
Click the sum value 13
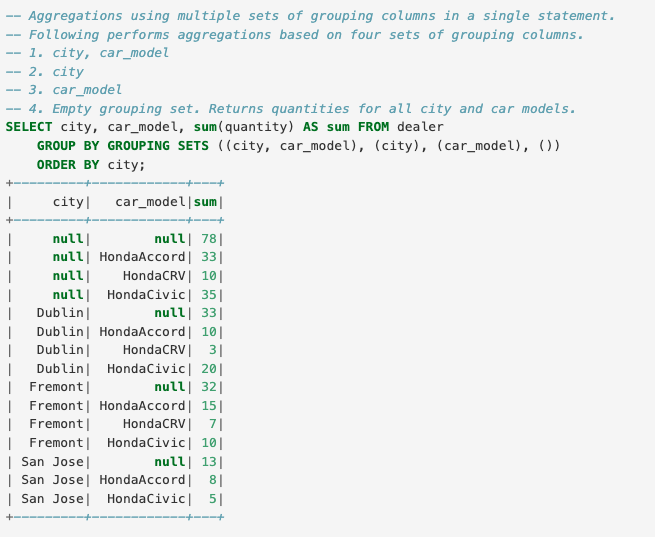click(x=209, y=462)
